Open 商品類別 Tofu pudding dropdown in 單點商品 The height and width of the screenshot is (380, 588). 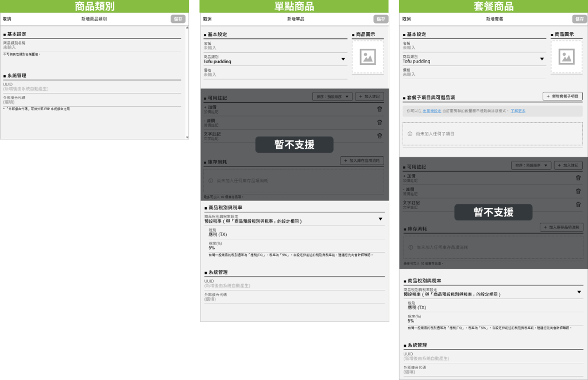[x=343, y=59]
